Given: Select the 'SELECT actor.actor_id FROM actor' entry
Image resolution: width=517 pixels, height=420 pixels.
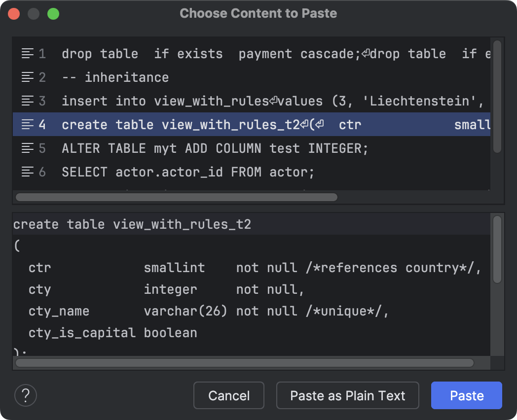Looking at the screenshot, I should [x=197, y=172].
